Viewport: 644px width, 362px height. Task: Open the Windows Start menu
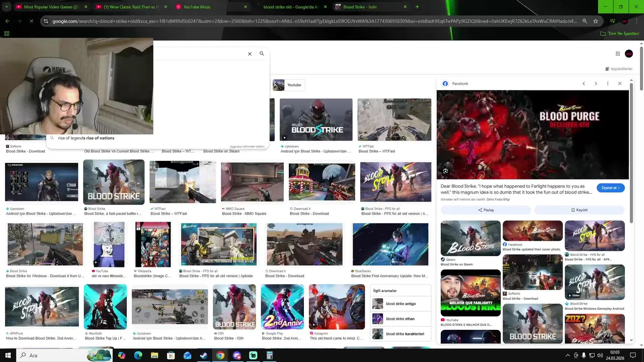[8, 355]
